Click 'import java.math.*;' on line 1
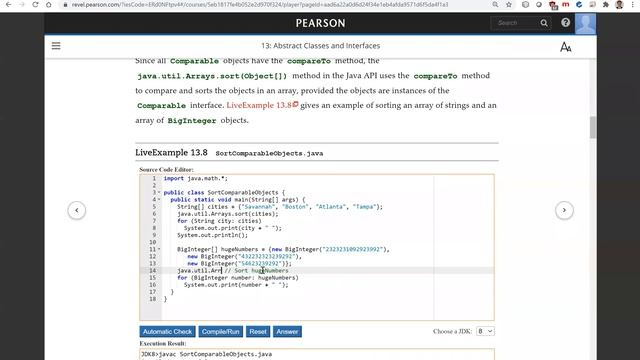Viewport: 640px width, 360px height. 196,178
